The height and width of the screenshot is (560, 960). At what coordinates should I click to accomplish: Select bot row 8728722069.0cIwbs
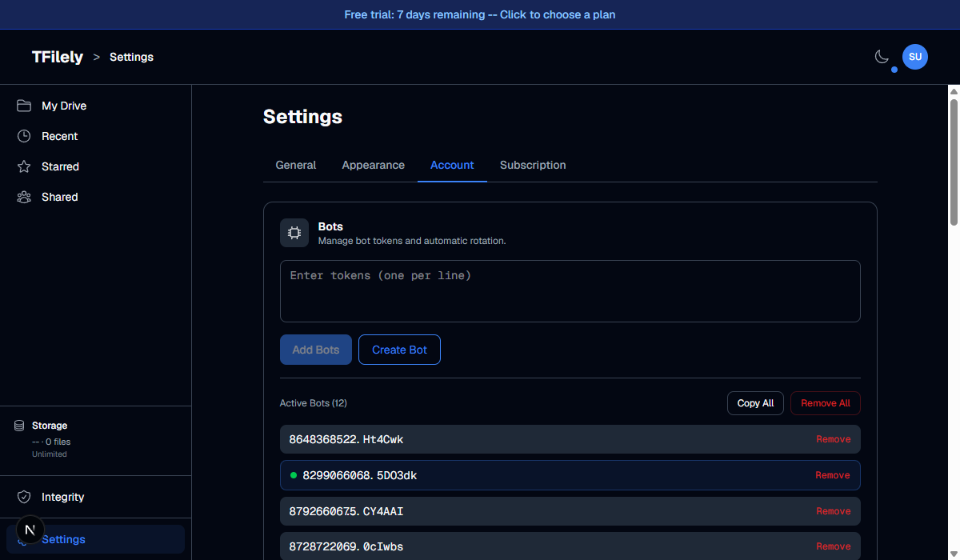click(570, 546)
